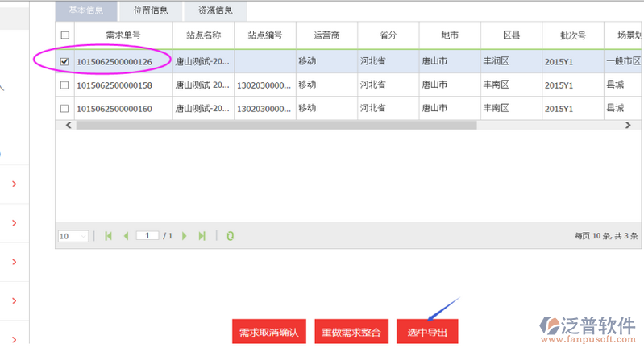Click the 需求取消确认 button
644x352 pixels.
point(269,332)
